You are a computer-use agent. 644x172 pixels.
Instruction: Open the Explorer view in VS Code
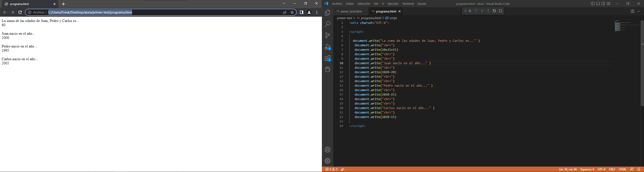pos(328,13)
